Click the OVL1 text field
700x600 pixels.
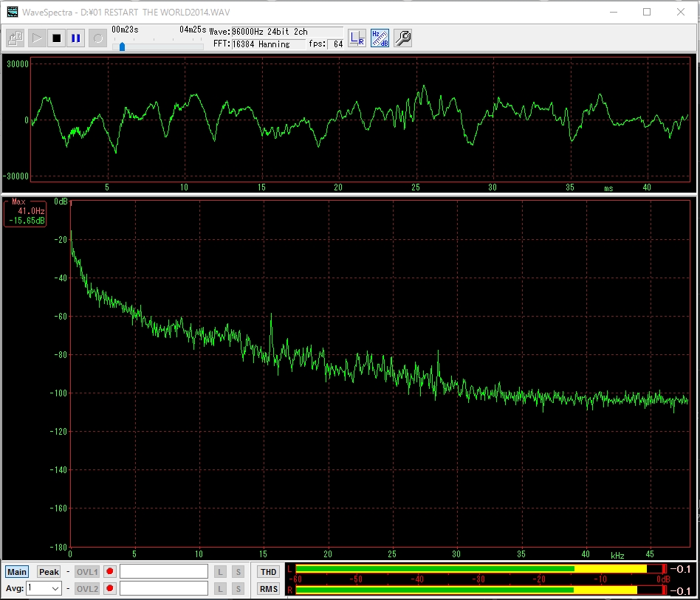click(x=164, y=571)
